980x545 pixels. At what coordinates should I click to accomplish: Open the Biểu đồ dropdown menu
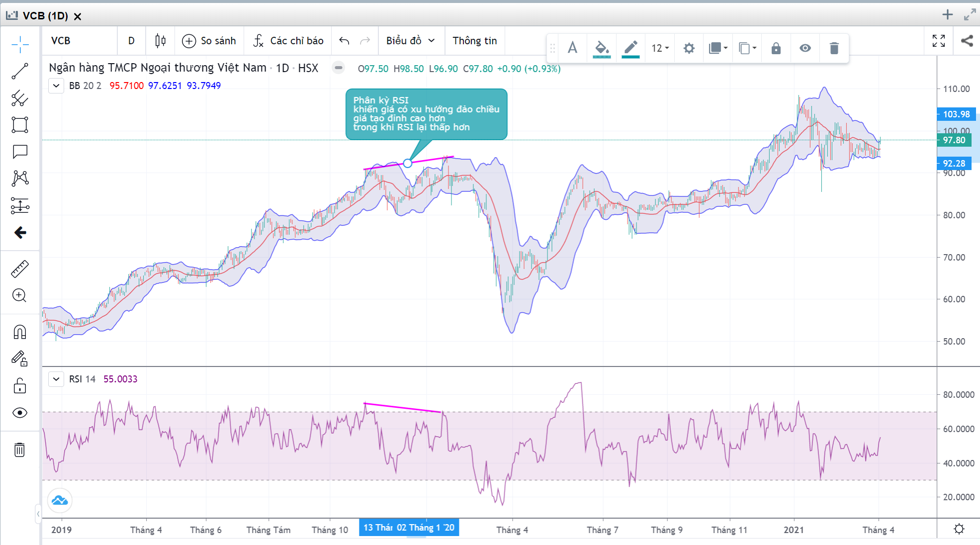(411, 41)
